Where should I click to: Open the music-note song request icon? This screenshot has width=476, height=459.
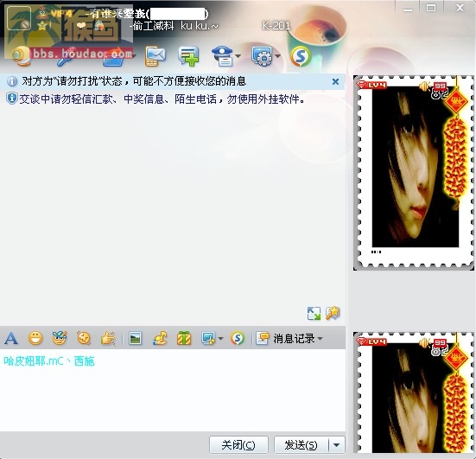point(160,338)
